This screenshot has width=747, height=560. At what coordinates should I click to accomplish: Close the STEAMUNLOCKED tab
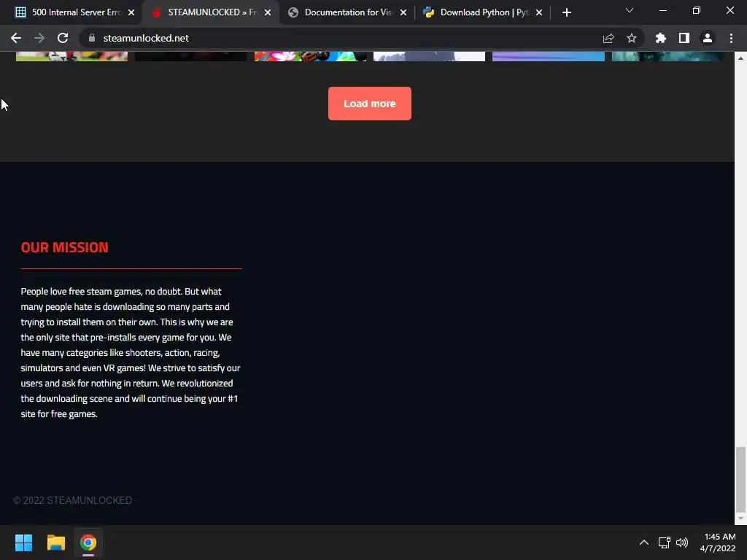point(268,12)
